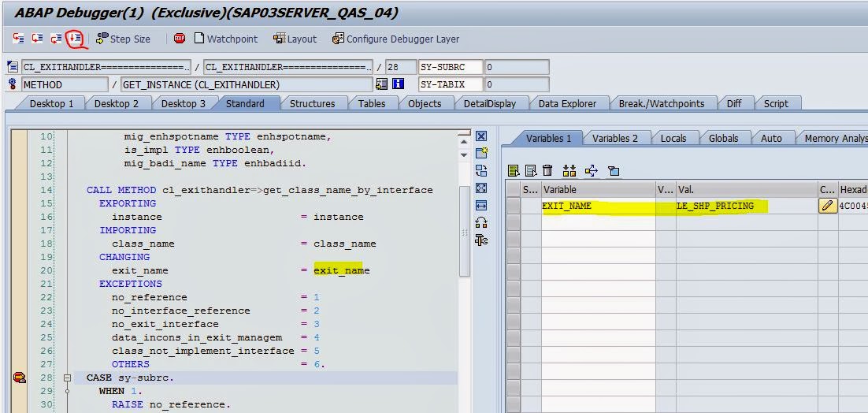Open Configure Debugger Layer

[x=395, y=39]
